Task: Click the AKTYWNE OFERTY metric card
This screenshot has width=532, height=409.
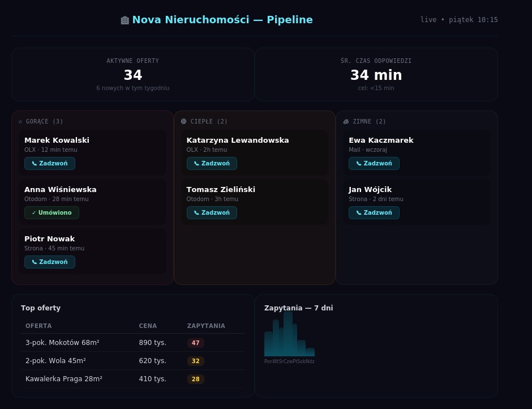Action: (133, 74)
